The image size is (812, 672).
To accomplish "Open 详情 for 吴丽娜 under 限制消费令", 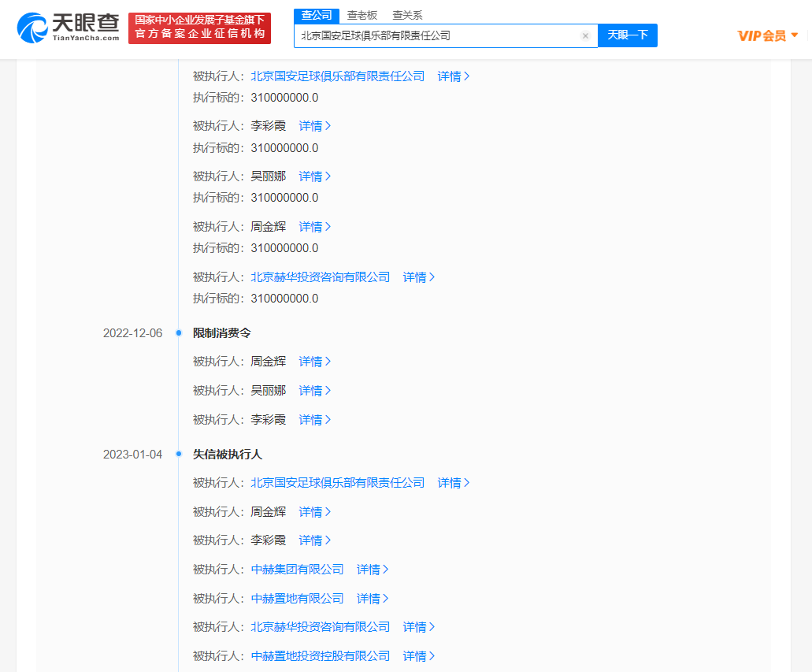I will tap(315, 391).
